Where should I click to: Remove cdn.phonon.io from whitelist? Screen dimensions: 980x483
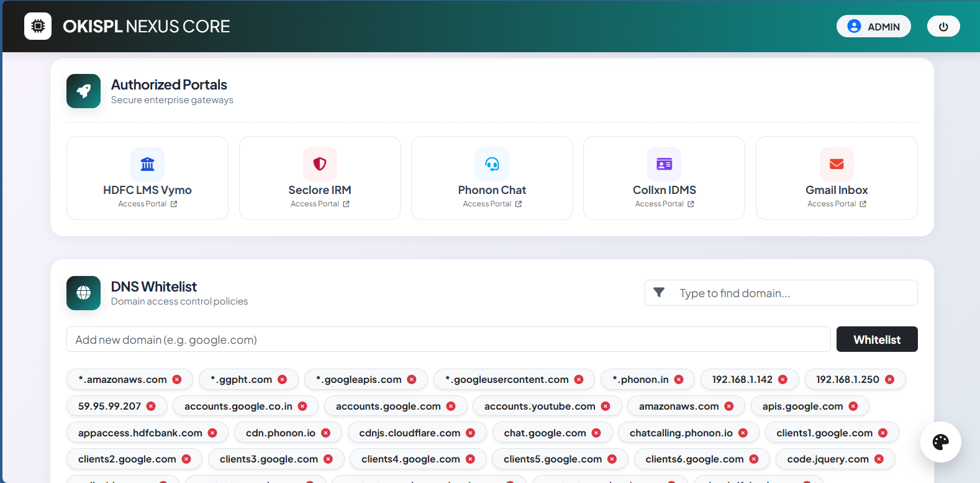pyautogui.click(x=325, y=433)
